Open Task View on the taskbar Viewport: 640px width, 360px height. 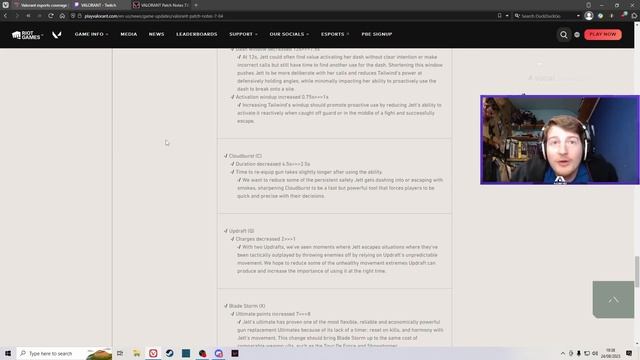[120, 353]
